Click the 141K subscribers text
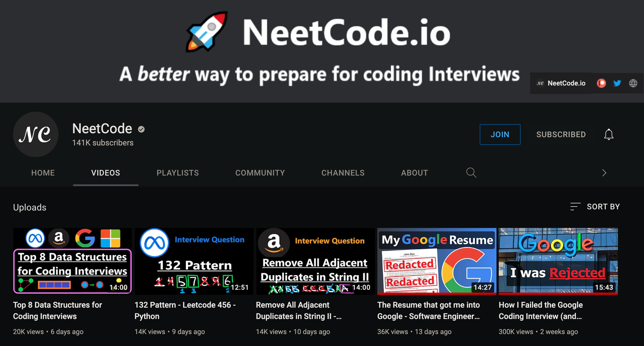The image size is (644, 346). (103, 143)
